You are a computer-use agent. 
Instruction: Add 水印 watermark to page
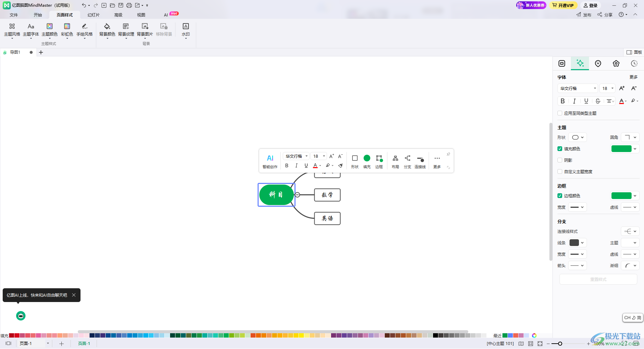tap(186, 30)
